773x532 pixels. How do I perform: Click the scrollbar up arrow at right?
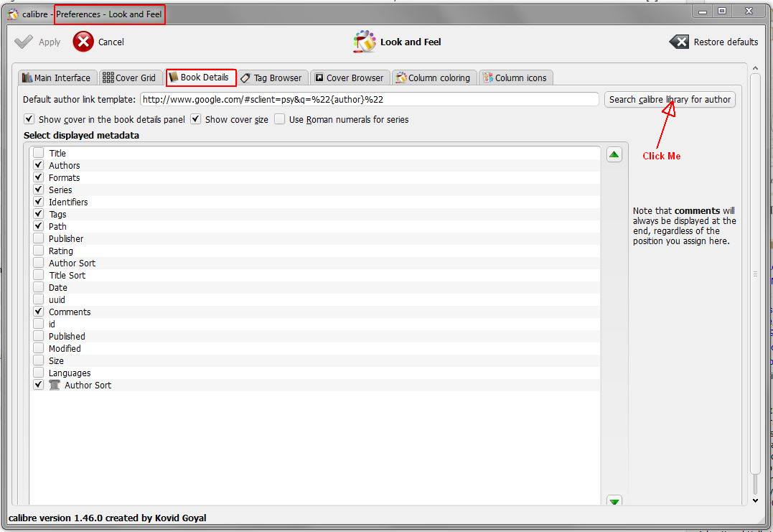tap(755, 68)
